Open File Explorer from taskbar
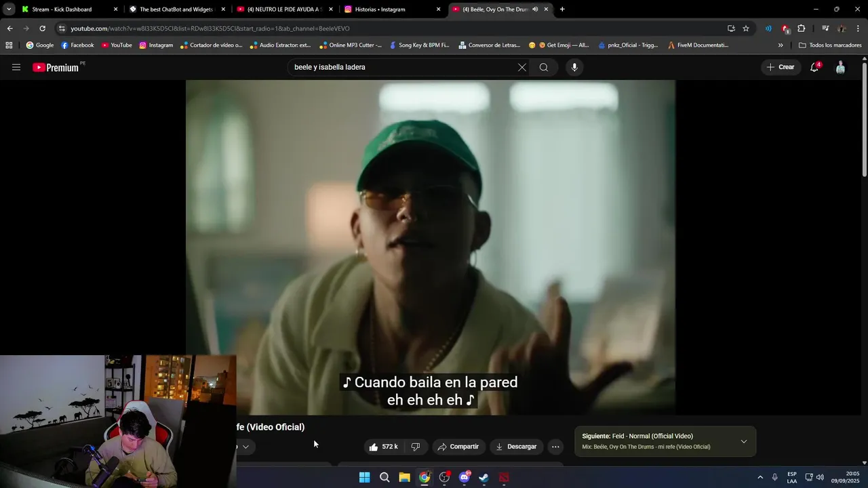The height and width of the screenshot is (488, 868). [x=404, y=477]
